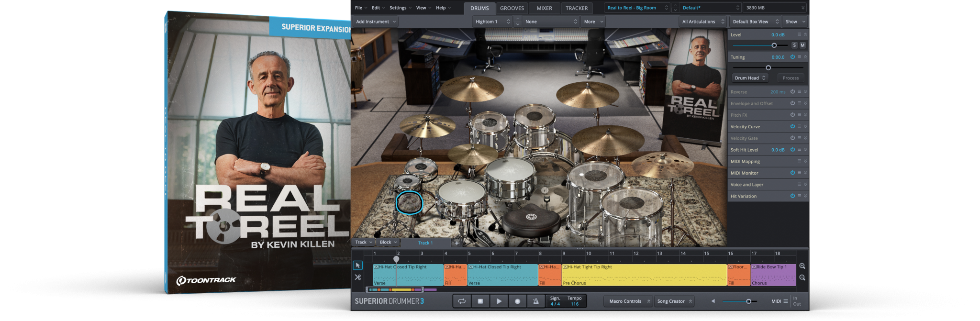Open the Edit menu
The width and height of the screenshot is (980, 321).
[x=378, y=8]
